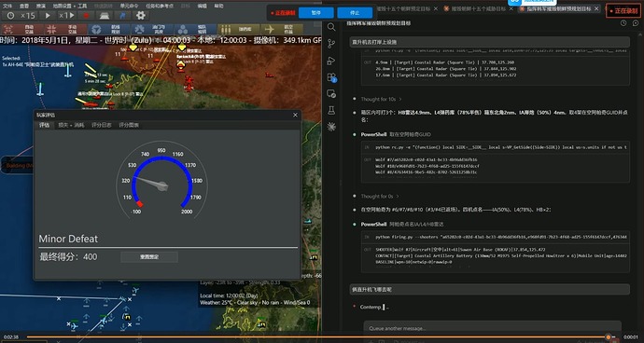Expand the 'Thought for 10s' section
Image resolution: width=644 pixels, height=343 pixels.
pyautogui.click(x=381, y=100)
